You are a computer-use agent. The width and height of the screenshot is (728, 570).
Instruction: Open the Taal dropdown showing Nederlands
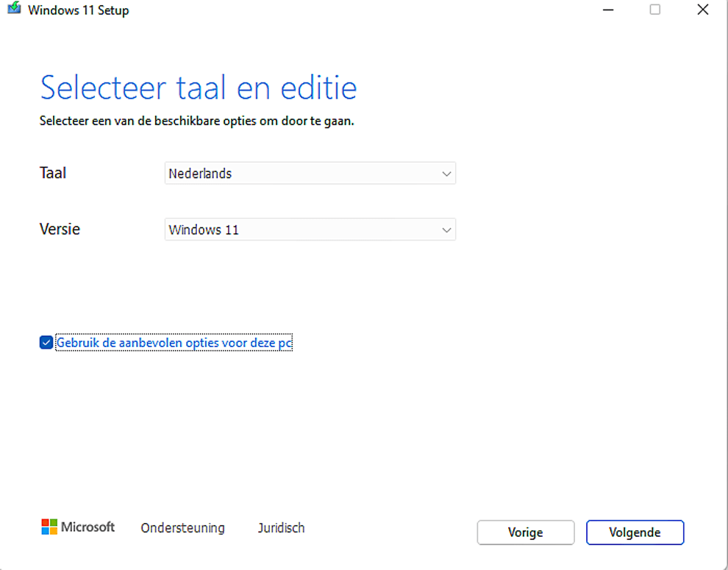310,174
